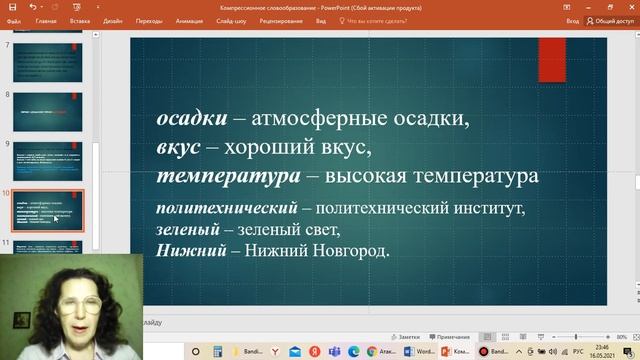Select slide 11 thumbnail
Image resolution: width=640 pixels, height=360 pixels.
(48, 247)
